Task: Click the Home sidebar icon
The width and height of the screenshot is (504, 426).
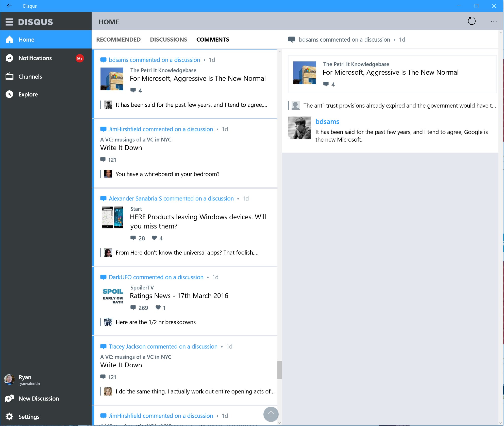Action: [10, 39]
